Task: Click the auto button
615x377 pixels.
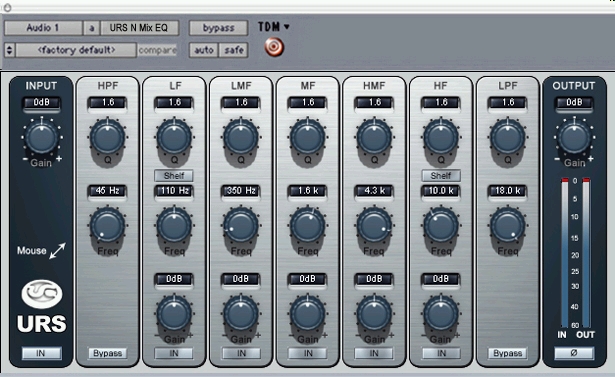Action: tap(204, 50)
